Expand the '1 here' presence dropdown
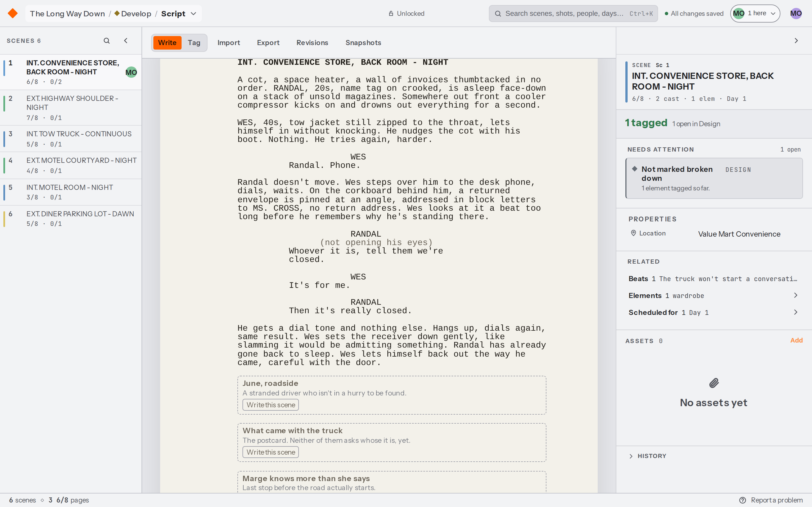 [755, 14]
